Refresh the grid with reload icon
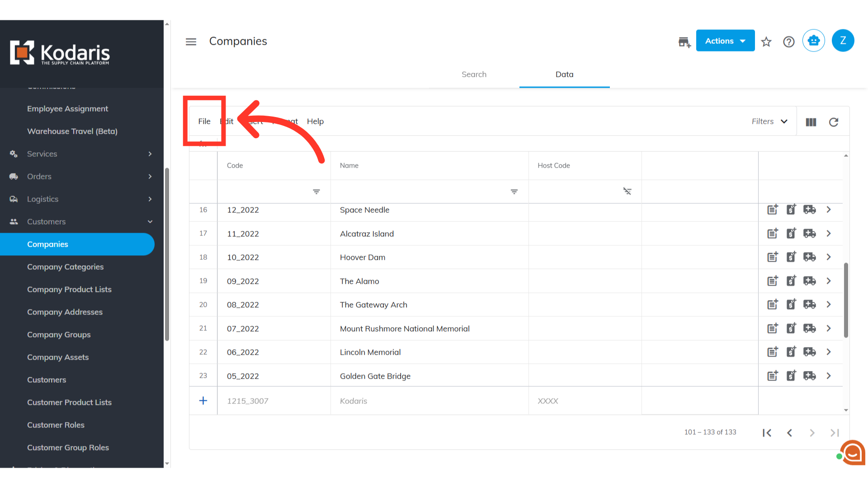This screenshot has width=868, height=488. coord(834,122)
